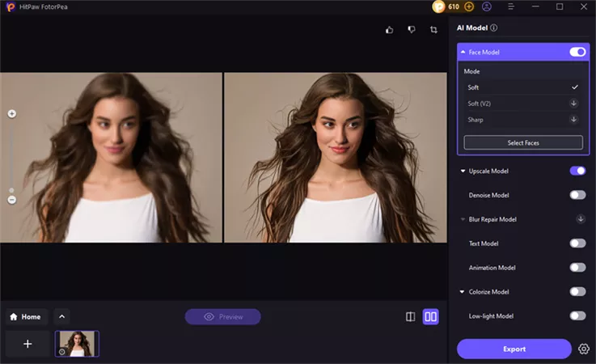This screenshot has width=596, height=364.
Task: Select the crop tool icon
Action: [433, 30]
